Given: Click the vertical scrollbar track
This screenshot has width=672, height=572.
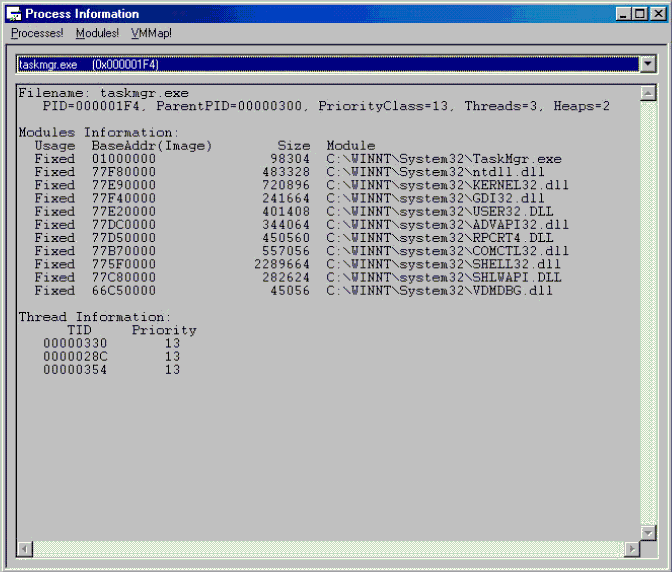Looking at the screenshot, I should (648, 313).
